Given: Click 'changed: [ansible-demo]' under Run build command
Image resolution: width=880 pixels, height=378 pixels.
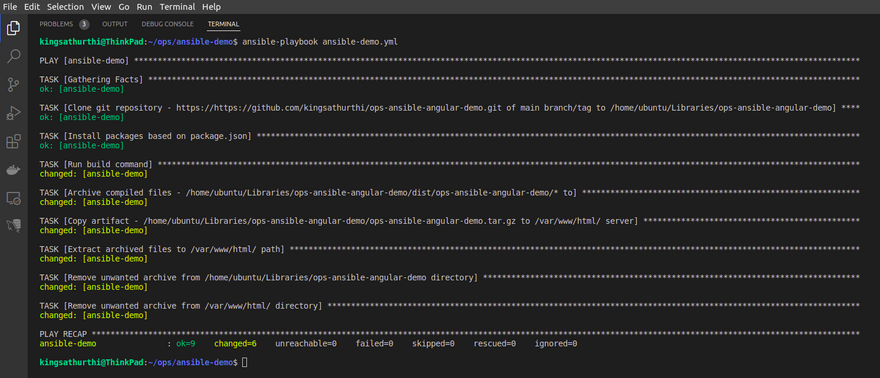Looking at the screenshot, I should [94, 174].
